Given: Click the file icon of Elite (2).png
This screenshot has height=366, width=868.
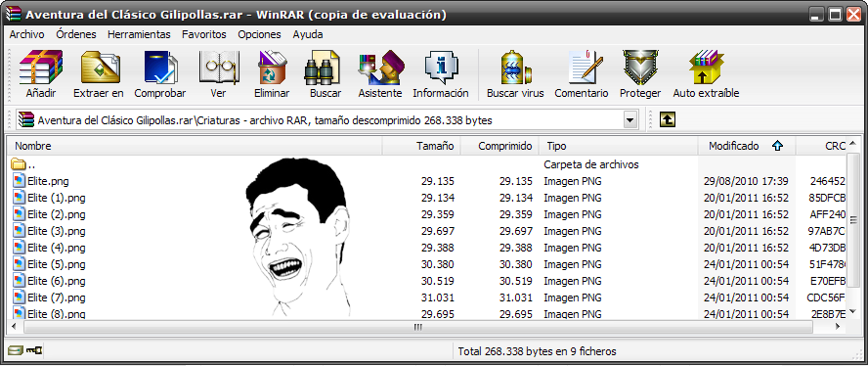Looking at the screenshot, I should tap(20, 214).
